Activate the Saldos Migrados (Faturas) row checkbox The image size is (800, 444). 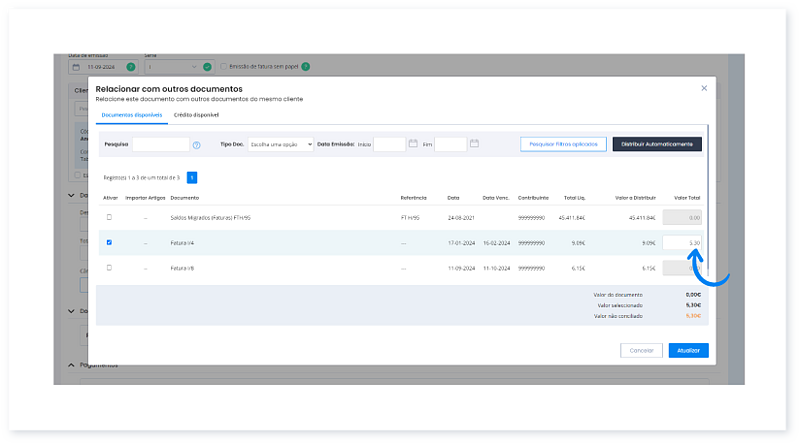110,217
